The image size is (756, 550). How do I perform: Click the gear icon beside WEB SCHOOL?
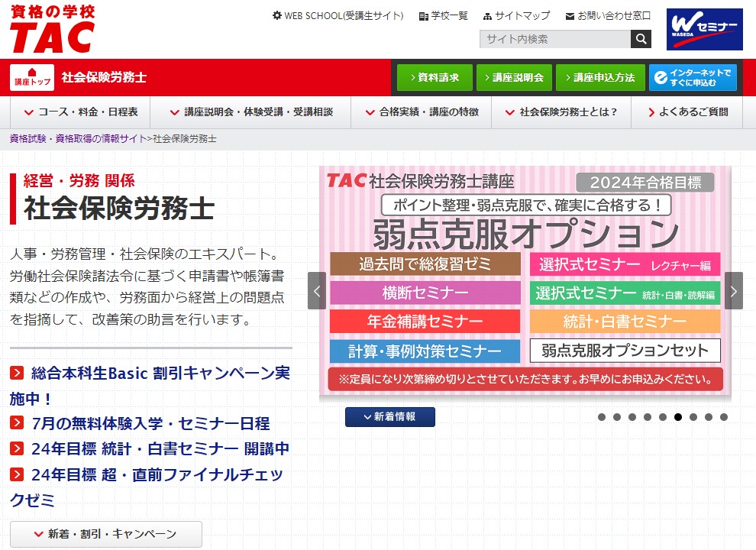click(x=276, y=15)
